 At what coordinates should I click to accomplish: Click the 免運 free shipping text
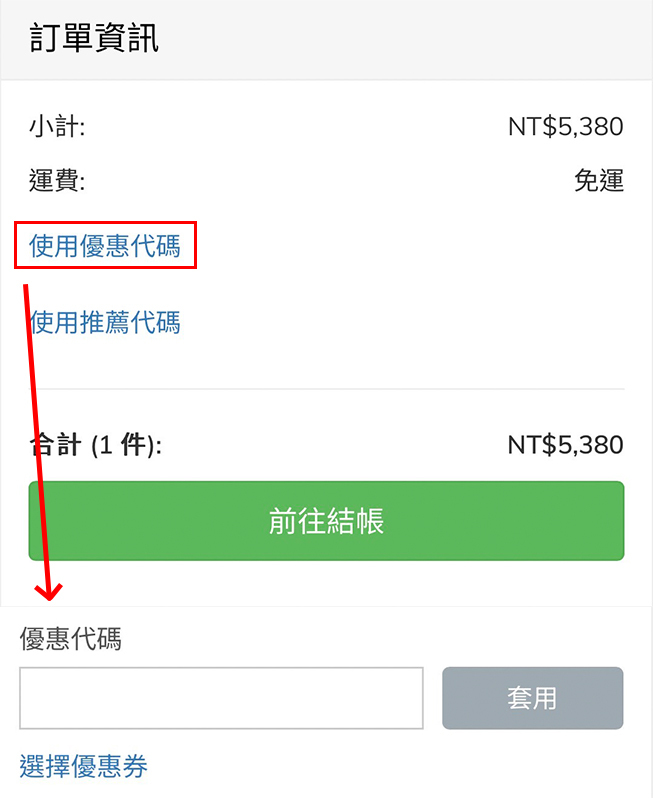click(598, 181)
